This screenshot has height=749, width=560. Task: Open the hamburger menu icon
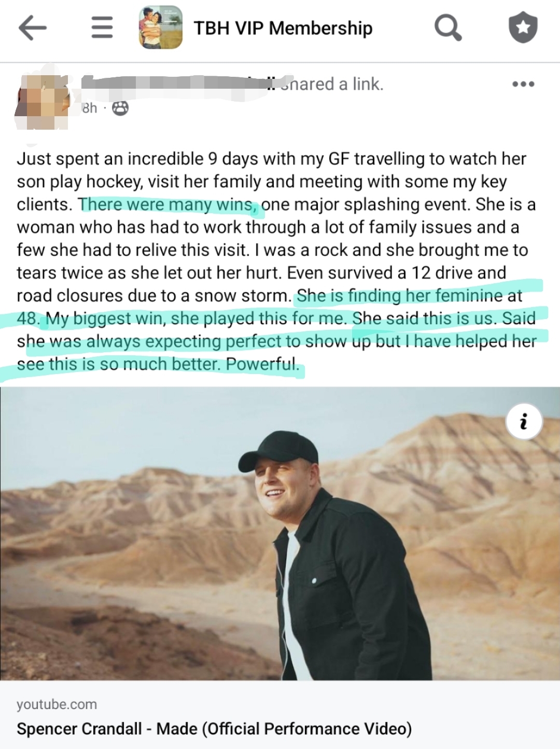click(102, 27)
